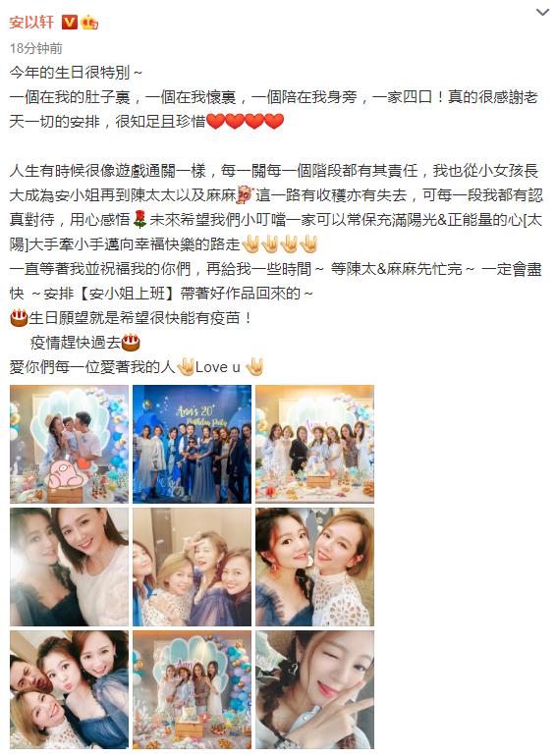Click the rose emoji after 用心感悟

[139, 220]
